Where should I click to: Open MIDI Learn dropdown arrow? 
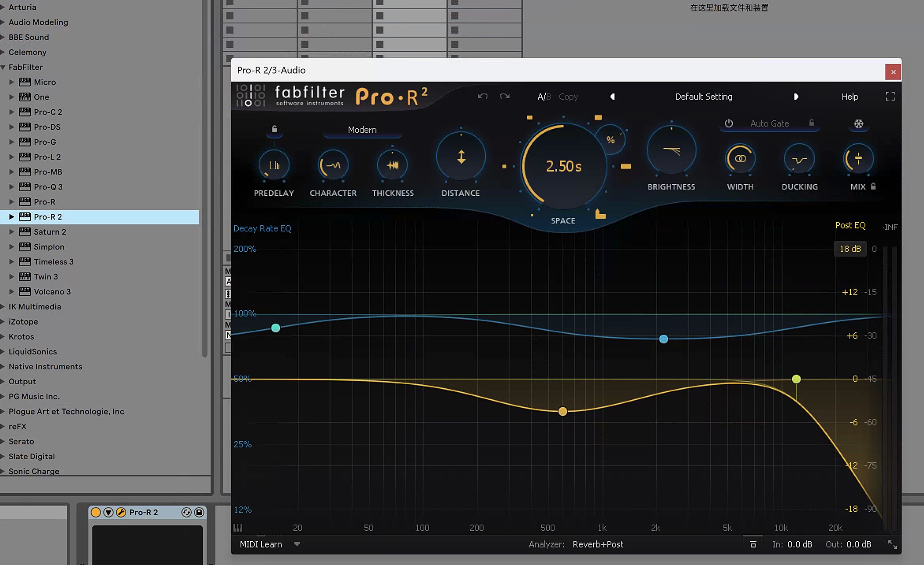(297, 544)
